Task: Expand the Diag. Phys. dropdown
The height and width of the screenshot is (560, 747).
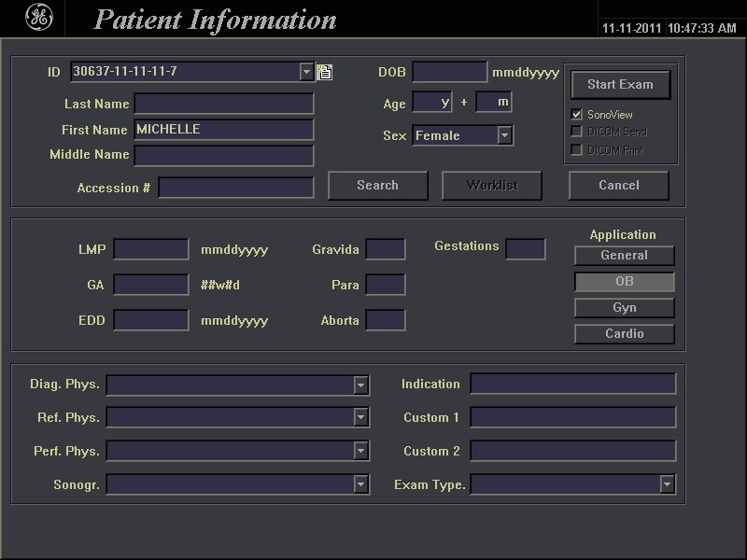Action: tap(361, 385)
